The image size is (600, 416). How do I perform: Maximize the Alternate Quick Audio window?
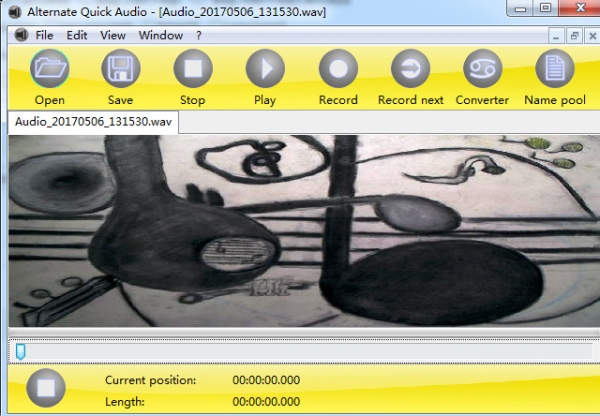(546, 8)
